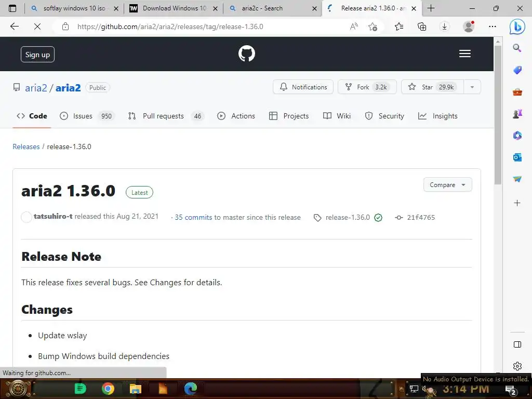This screenshot has width=532, height=399.
Task: Open the sidebar Drop paper-plane icon
Action: 517,179
